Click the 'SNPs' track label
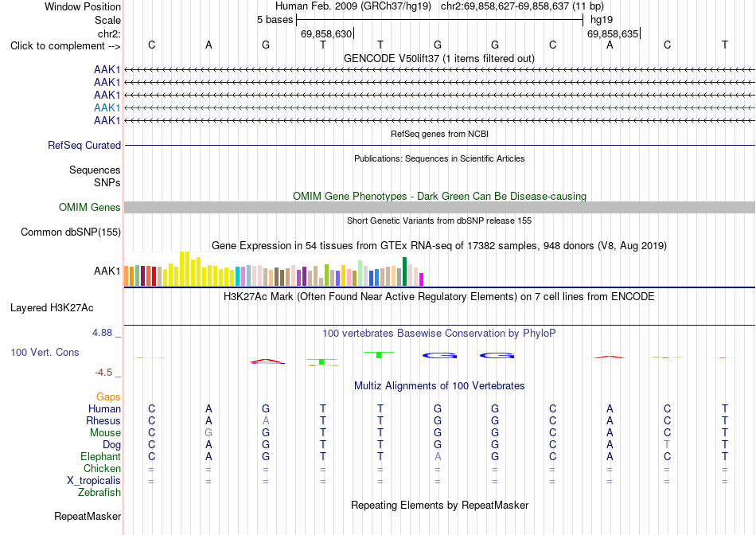Screen dimensions: 756x535 pyautogui.click(x=107, y=183)
